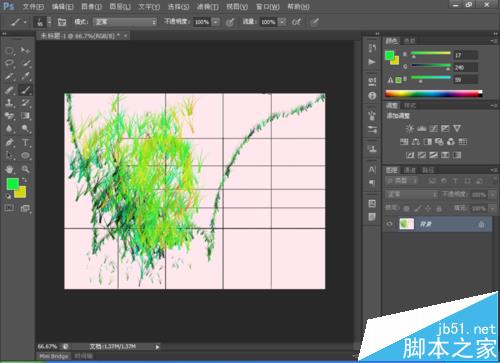Select the Clone Stamp tool
Image resolution: width=500 pixels, height=363 pixels.
point(9,103)
